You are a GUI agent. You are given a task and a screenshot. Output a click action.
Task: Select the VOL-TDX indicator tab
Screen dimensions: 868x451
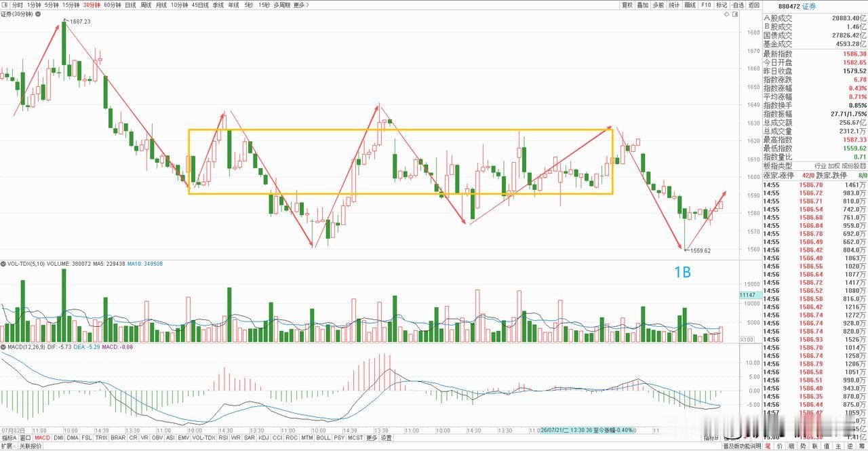tap(203, 438)
